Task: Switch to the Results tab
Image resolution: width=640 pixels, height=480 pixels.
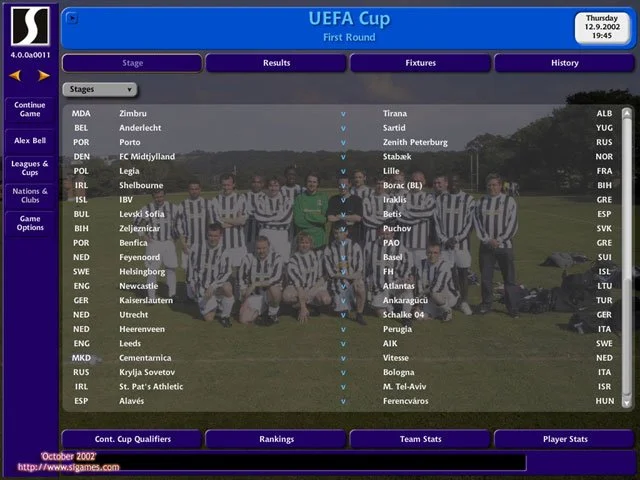Action: click(x=276, y=63)
